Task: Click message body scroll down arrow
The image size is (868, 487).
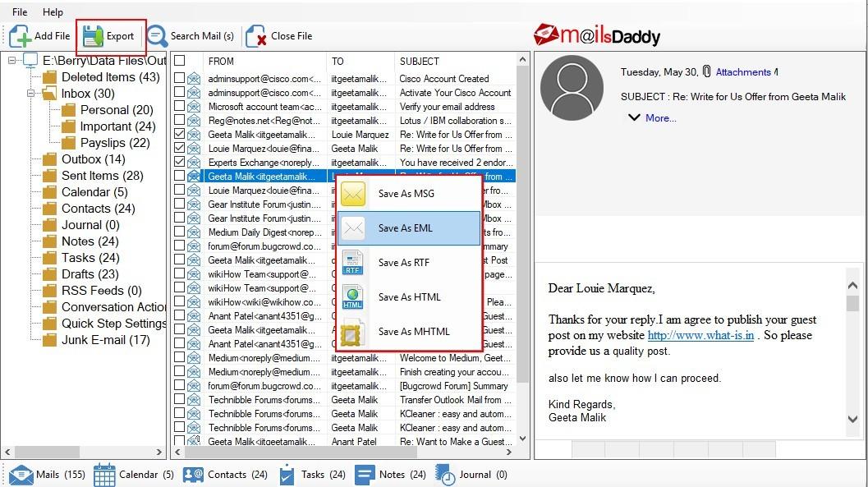Action: (852, 419)
